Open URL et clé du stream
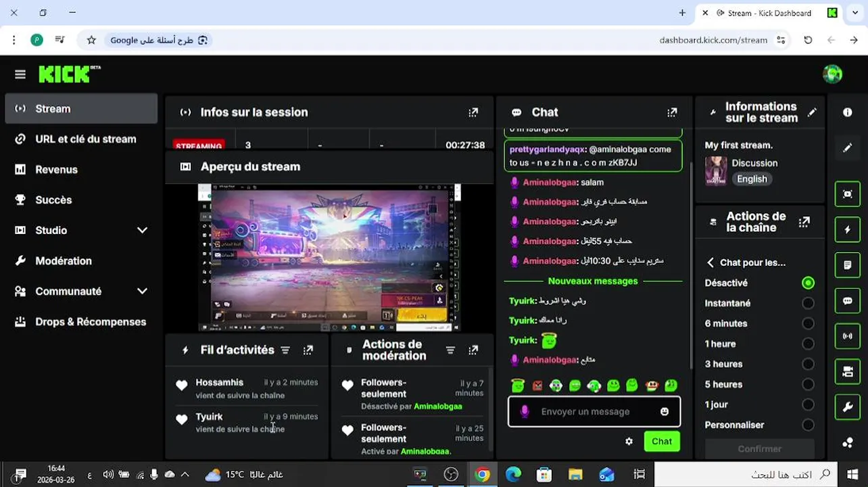The width and height of the screenshot is (868, 487). tap(81, 139)
